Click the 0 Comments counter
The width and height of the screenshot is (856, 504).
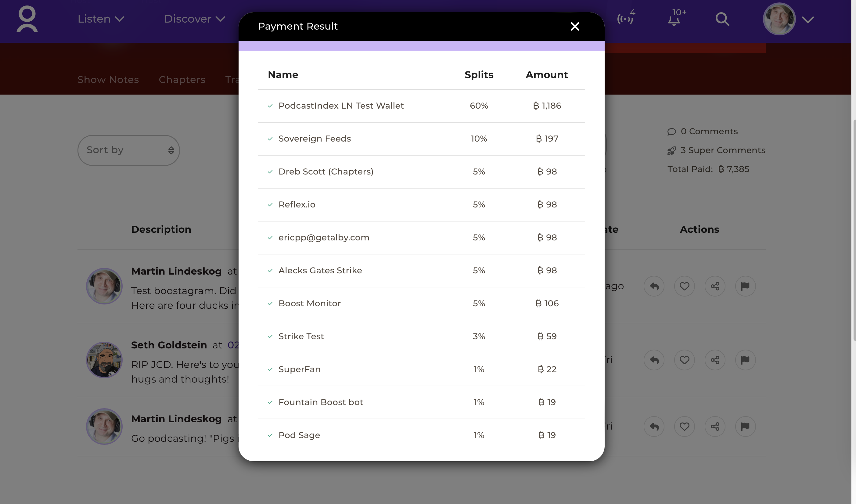click(703, 131)
